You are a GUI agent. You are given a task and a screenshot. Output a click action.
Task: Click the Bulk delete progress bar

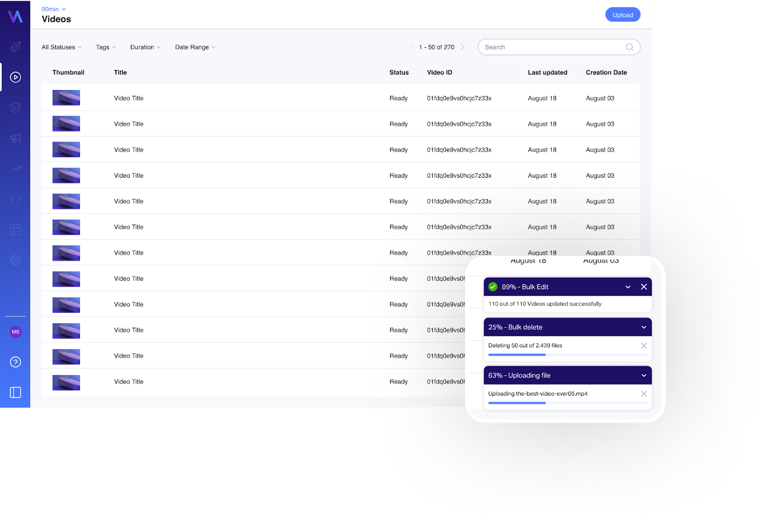568,355
